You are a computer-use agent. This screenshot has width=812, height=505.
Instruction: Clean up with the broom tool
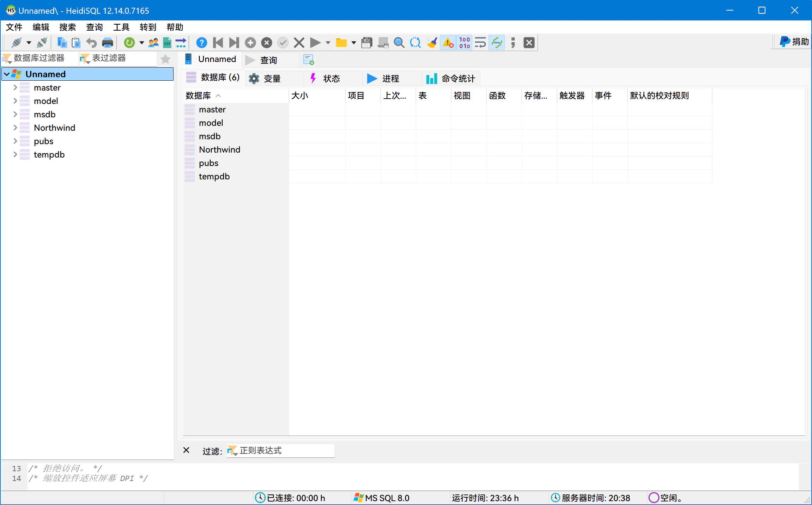point(431,42)
